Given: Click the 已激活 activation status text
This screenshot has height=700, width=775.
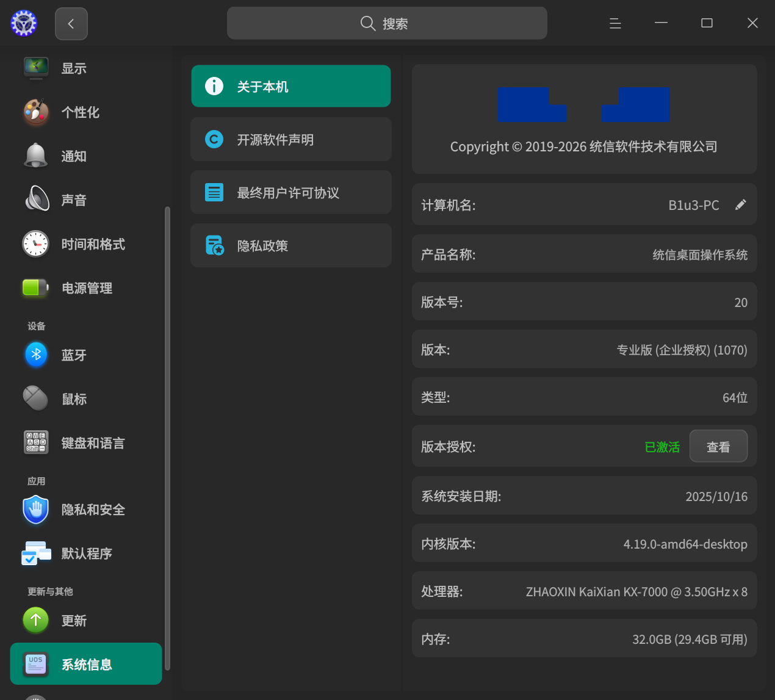Looking at the screenshot, I should pos(662,447).
